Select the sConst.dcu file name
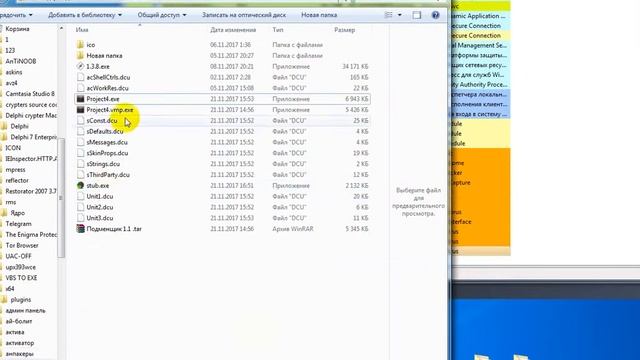The width and height of the screenshot is (640, 360). 102,120
